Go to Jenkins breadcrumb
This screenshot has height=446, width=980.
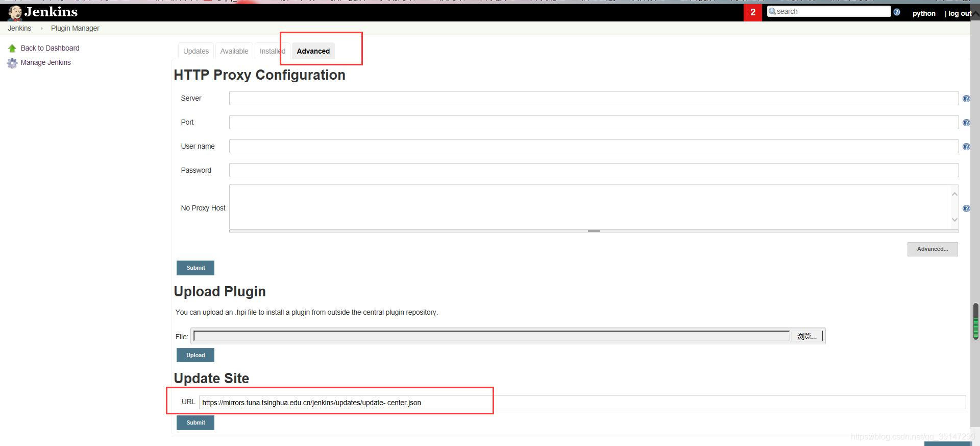click(19, 28)
